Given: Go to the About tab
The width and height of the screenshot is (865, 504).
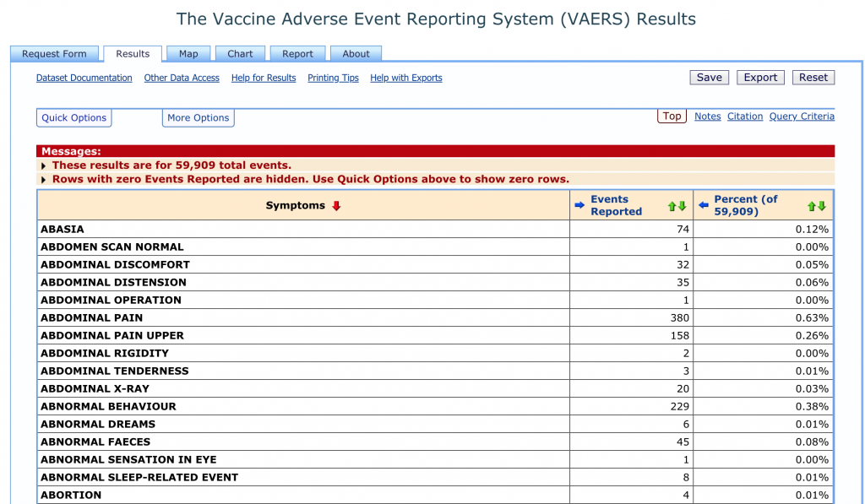Looking at the screenshot, I should pos(356,53).
